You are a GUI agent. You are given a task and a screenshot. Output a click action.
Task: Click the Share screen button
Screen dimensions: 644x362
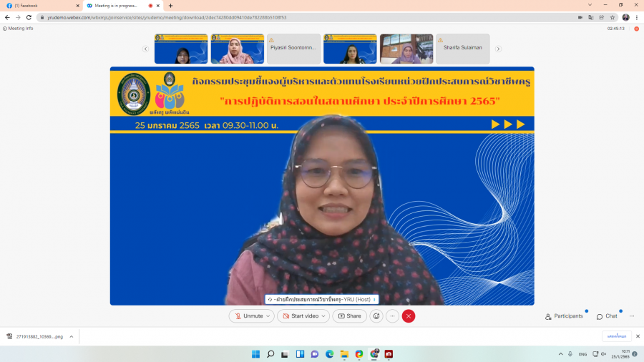click(349, 316)
